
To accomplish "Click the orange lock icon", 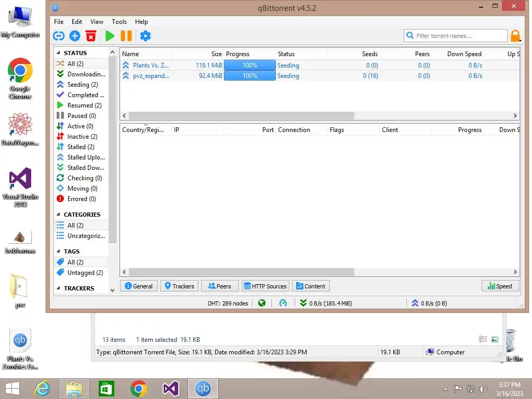I will [515, 36].
